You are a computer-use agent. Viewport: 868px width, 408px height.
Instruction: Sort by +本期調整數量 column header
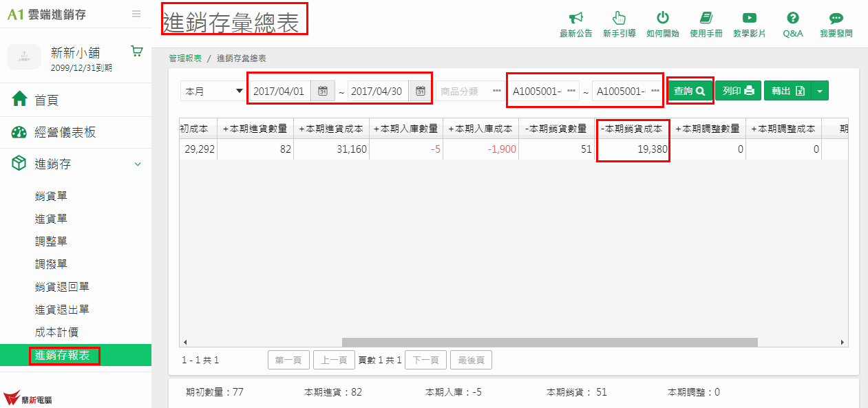708,129
